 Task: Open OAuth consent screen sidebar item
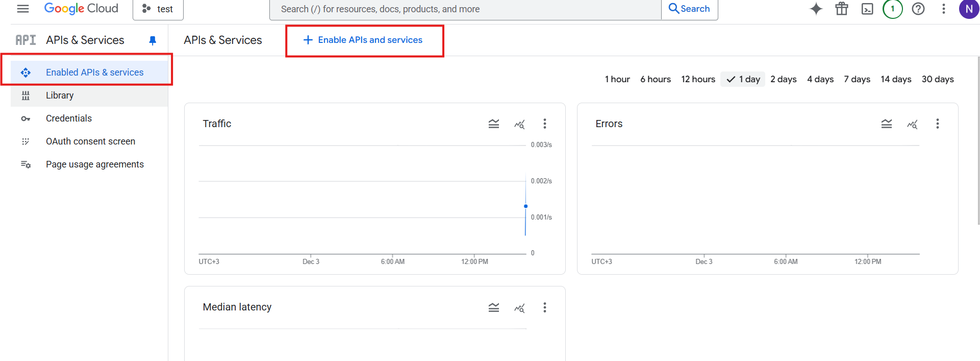(90, 141)
